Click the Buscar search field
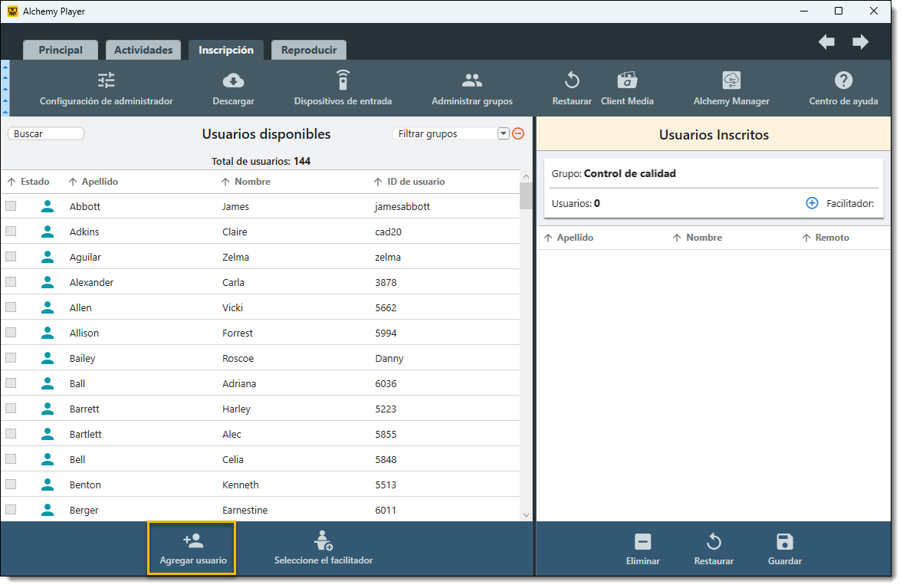Viewport: 903px width, 588px height. coord(46,133)
